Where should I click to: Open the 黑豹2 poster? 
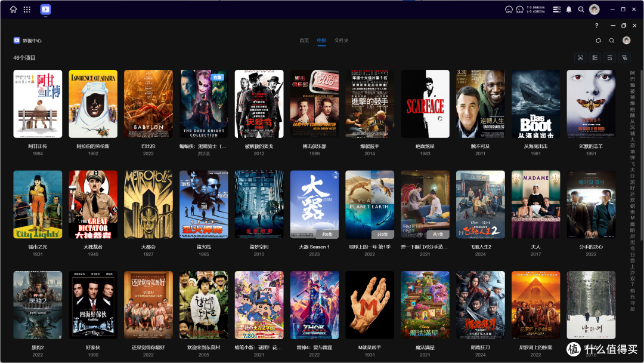(38, 305)
